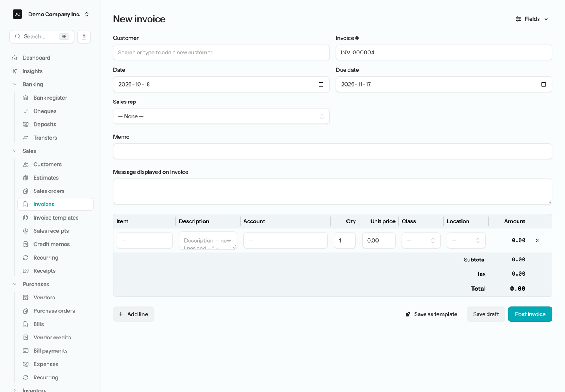Click the Unit price field
565x392 pixels.
pyautogui.click(x=379, y=241)
